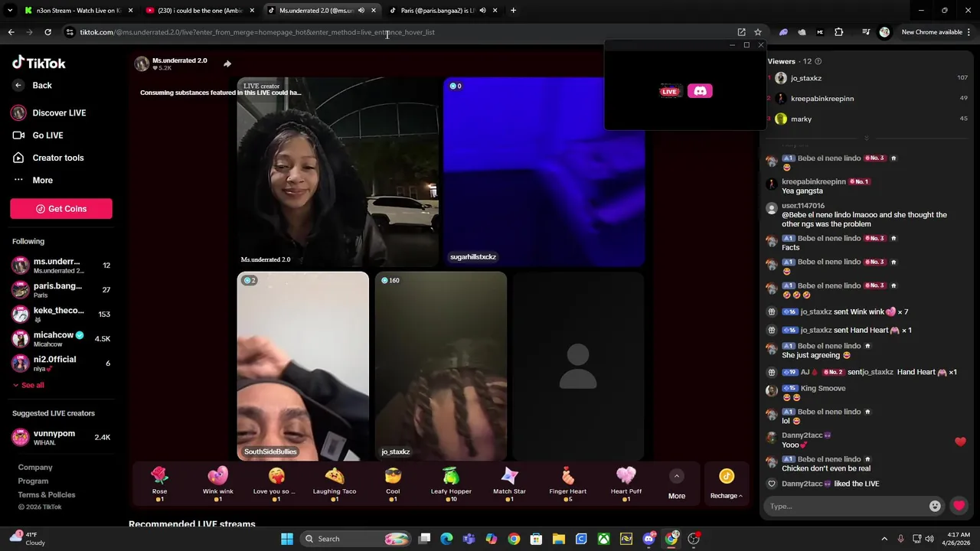Open ni2.0fficial following entry
Viewport: 980px width, 551px height.
(x=61, y=363)
